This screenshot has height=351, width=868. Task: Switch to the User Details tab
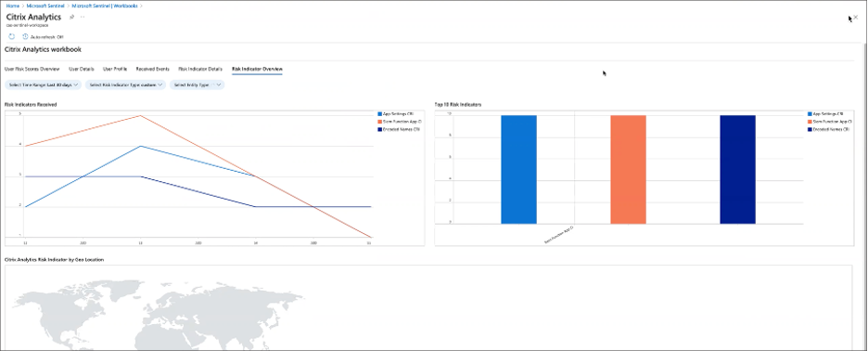(82, 69)
